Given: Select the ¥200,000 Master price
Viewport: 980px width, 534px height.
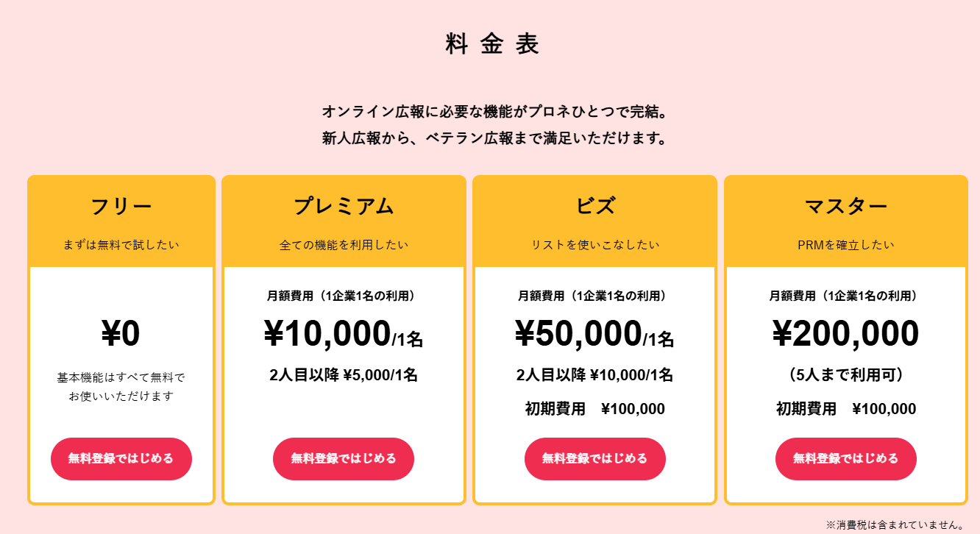Looking at the screenshot, I should (846, 335).
